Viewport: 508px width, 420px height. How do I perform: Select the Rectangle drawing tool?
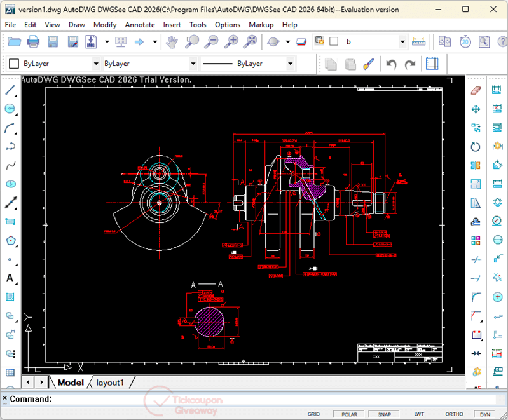click(11, 222)
